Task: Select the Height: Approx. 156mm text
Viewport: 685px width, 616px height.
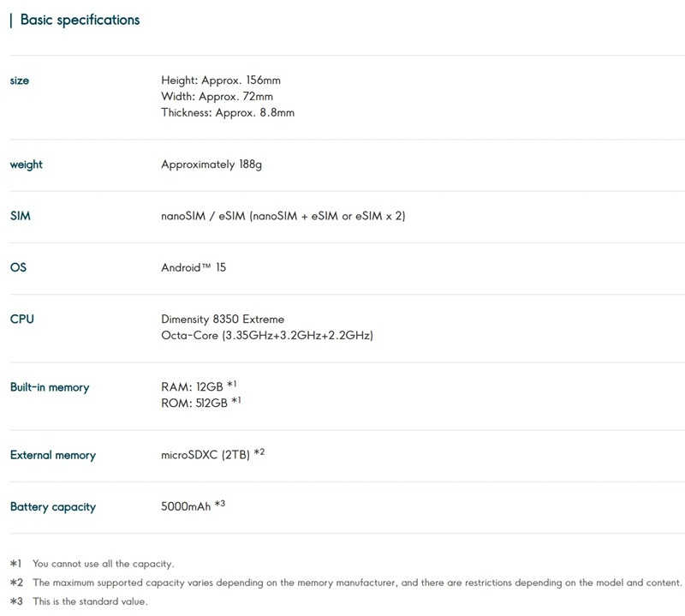Action: 220,81
